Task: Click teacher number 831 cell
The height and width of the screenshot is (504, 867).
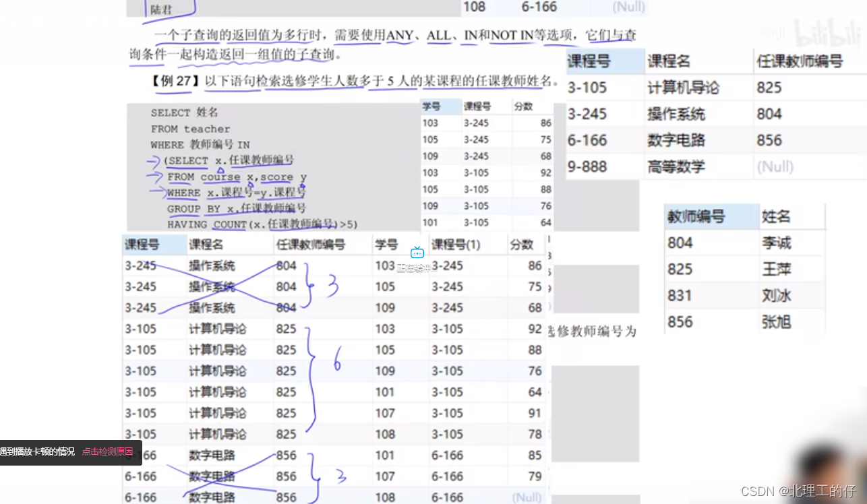Action: point(680,296)
